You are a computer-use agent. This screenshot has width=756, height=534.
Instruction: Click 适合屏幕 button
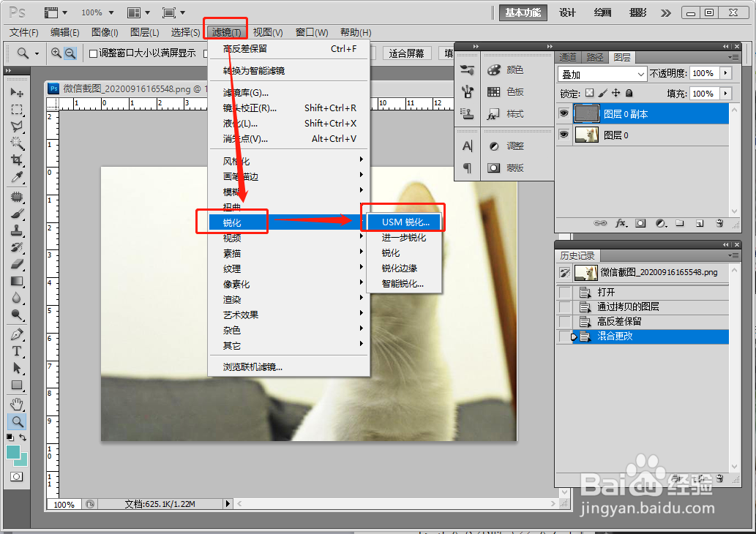point(406,53)
